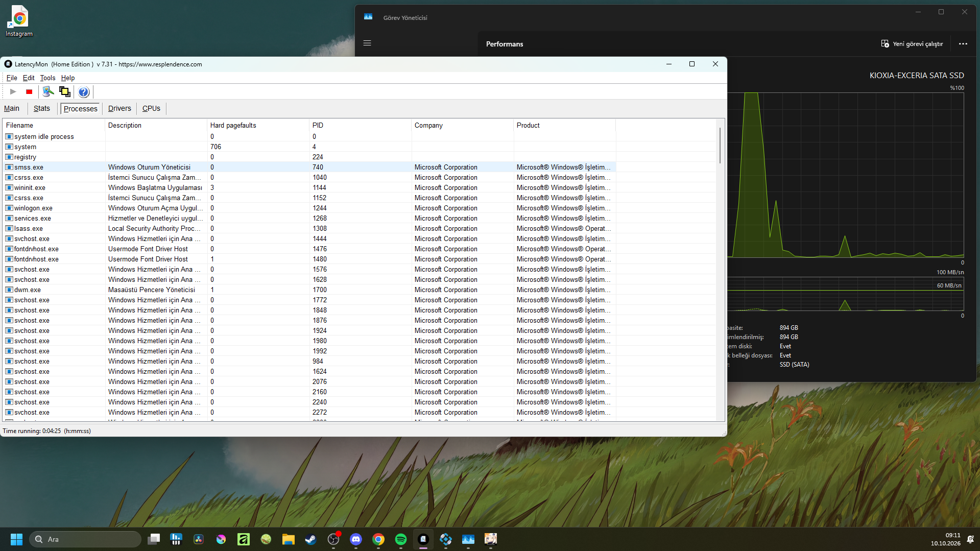Open the clock and date flyout
This screenshot has height=551, width=980.
point(945,539)
